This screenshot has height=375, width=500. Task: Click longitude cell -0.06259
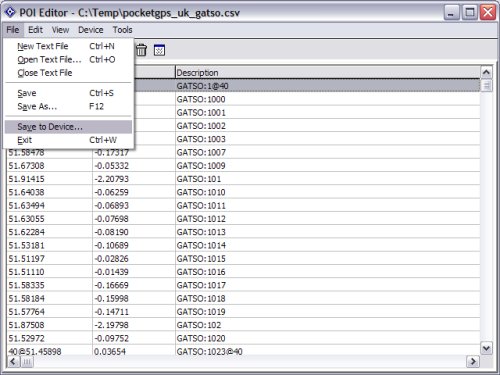coord(134,192)
